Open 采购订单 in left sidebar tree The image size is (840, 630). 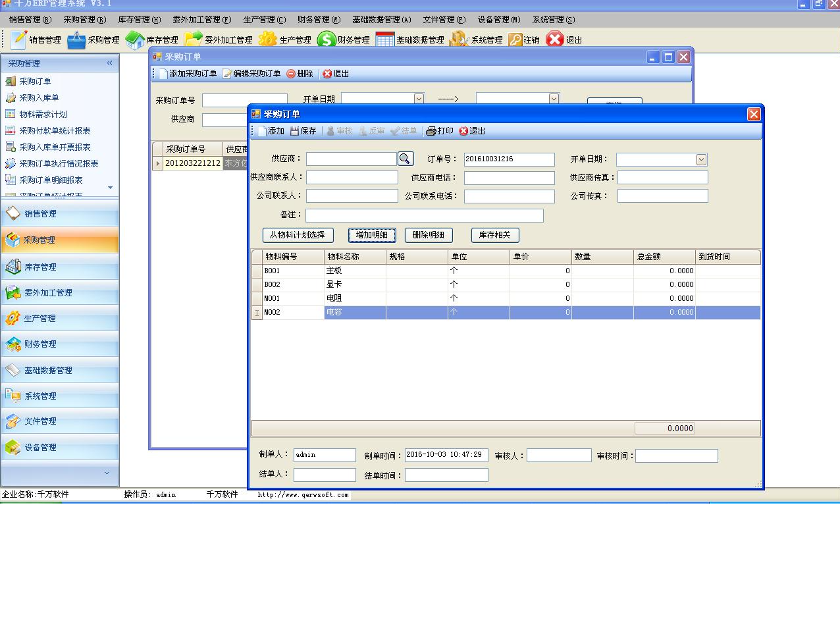(35, 81)
